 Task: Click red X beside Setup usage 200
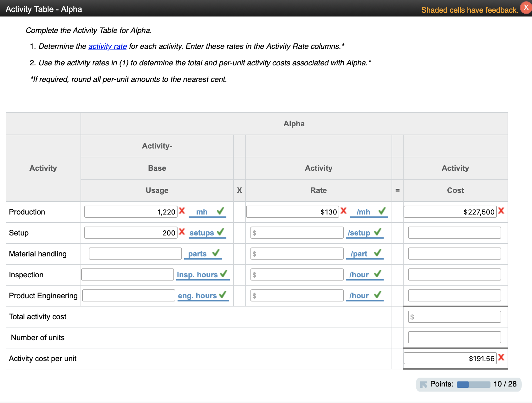coord(182,232)
